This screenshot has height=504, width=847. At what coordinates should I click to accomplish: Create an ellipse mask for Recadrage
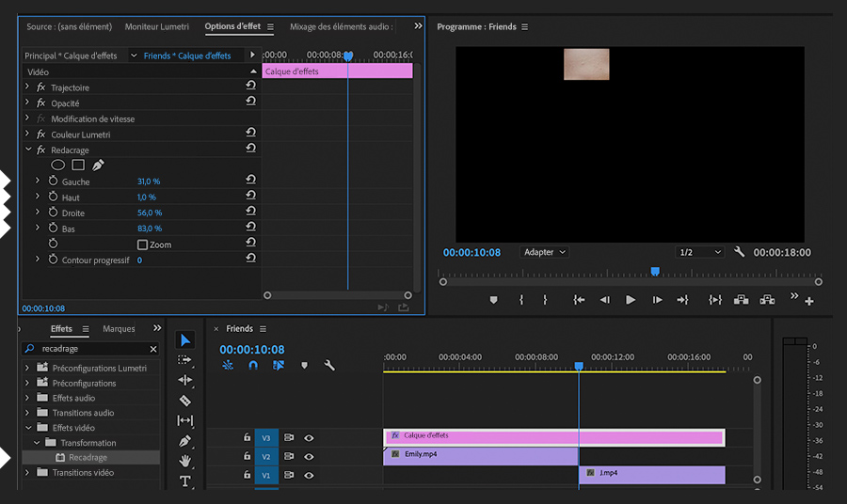(58, 165)
